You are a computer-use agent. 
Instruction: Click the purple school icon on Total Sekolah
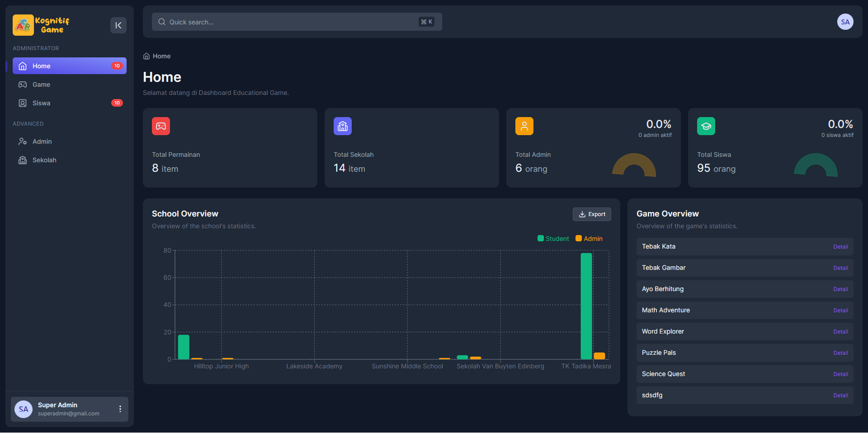point(343,126)
